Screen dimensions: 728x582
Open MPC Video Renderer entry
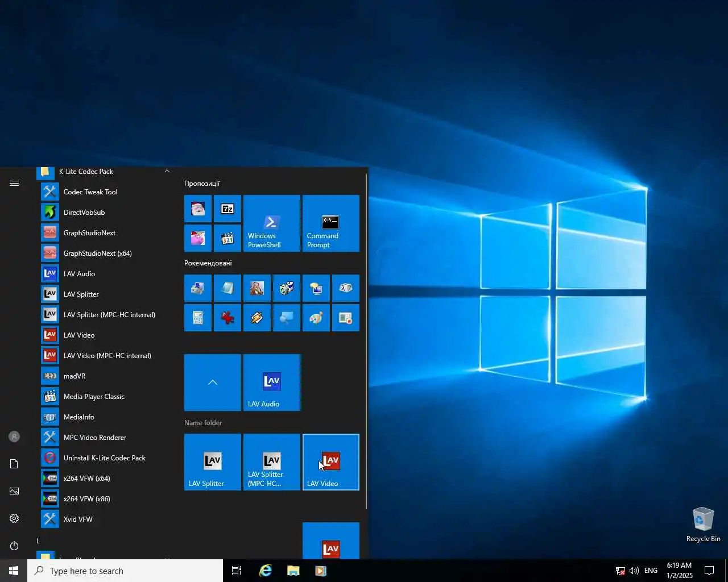click(104, 438)
